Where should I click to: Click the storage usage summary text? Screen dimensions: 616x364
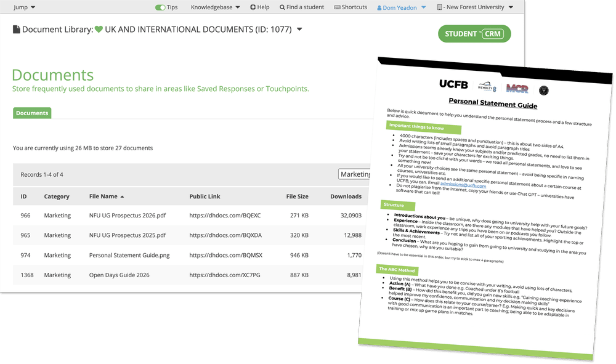pyautogui.click(x=83, y=148)
